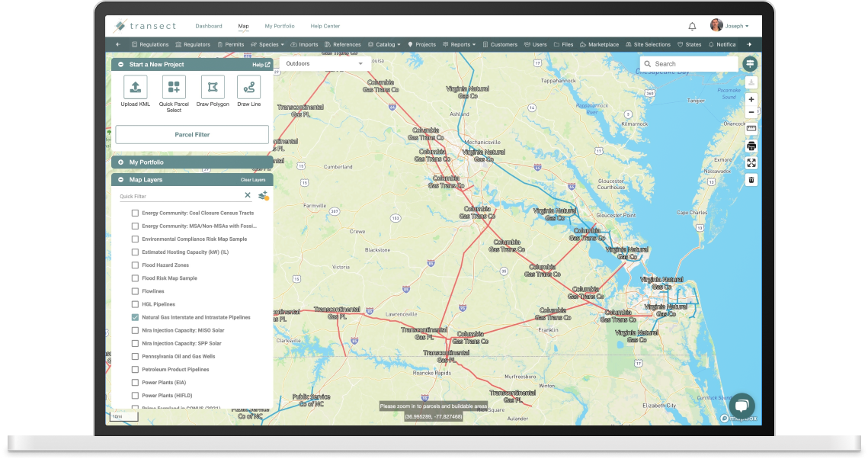Enable the Flowlines layer
868x459 pixels.
[135, 291]
